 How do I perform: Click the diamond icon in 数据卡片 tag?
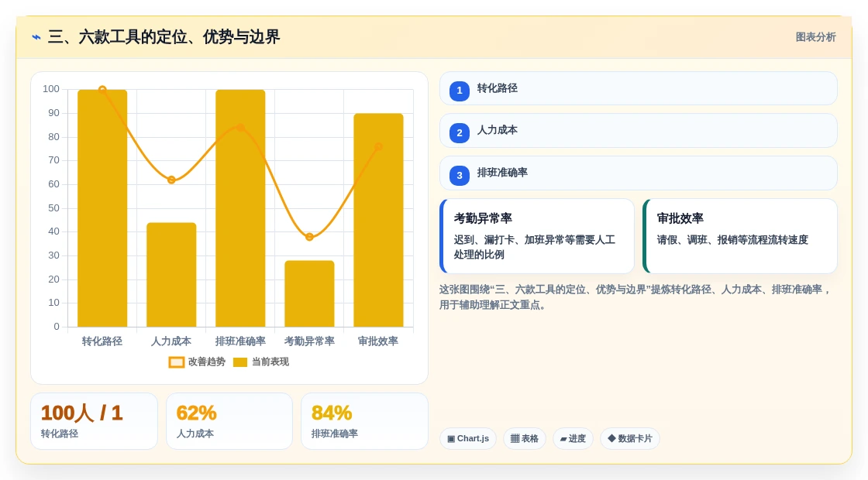click(x=611, y=438)
